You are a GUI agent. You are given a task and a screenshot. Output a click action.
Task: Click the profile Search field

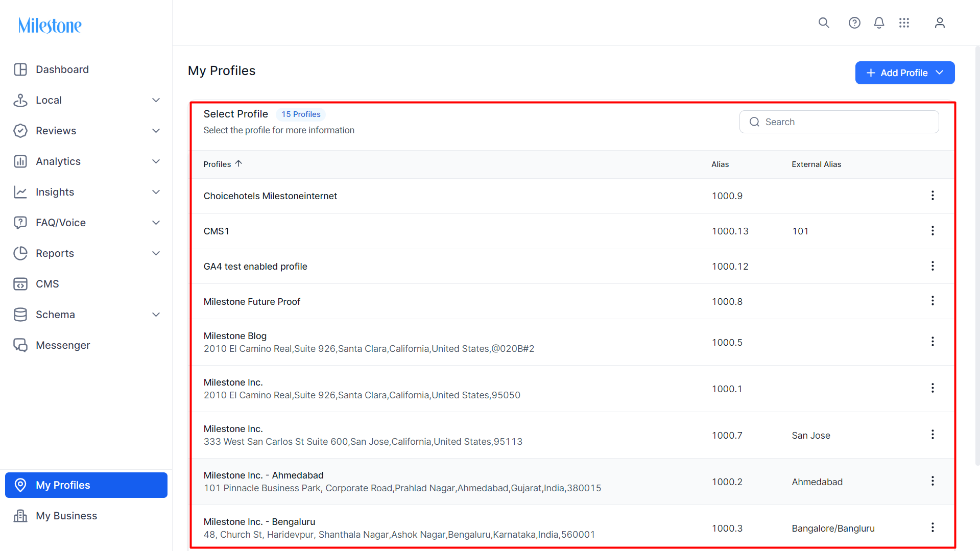click(x=839, y=122)
